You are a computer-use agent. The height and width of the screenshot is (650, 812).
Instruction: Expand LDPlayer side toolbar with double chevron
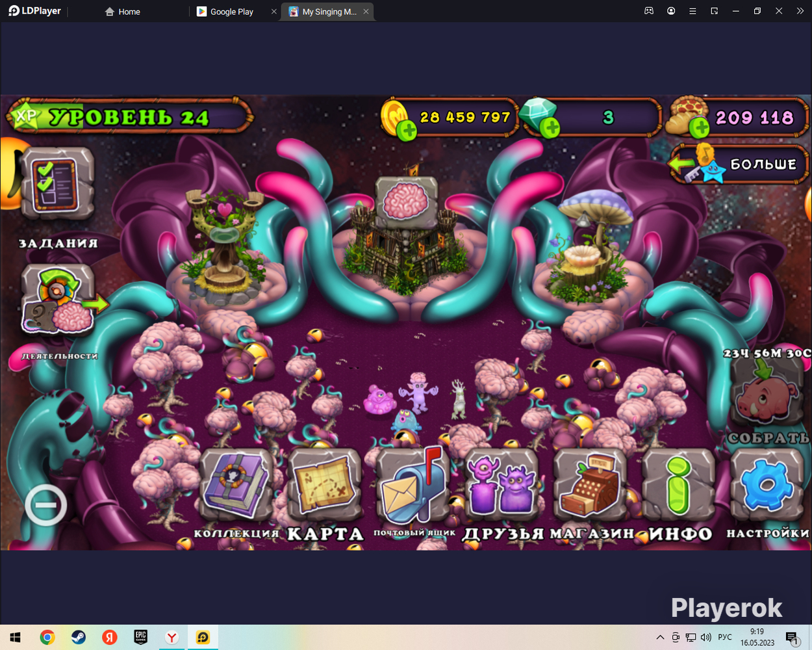click(x=800, y=11)
